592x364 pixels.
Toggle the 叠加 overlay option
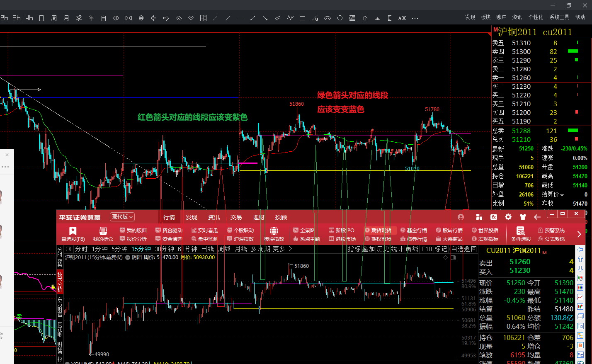(x=369, y=249)
